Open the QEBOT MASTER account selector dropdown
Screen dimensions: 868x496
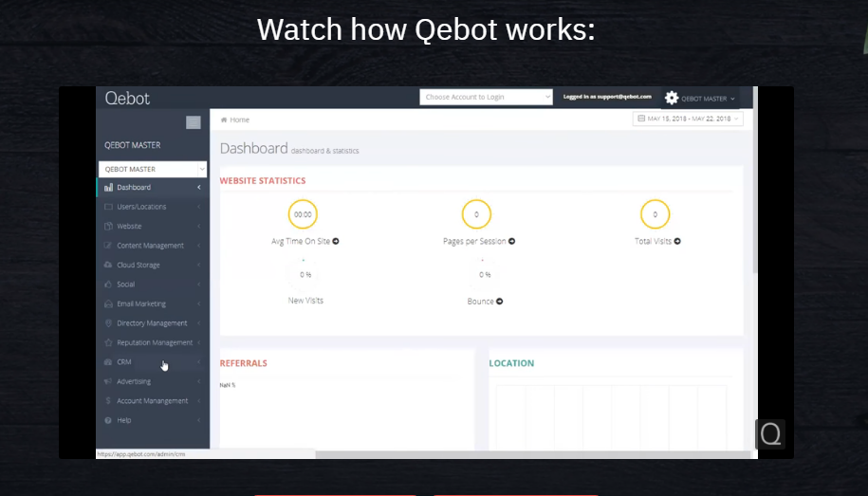[152, 169]
